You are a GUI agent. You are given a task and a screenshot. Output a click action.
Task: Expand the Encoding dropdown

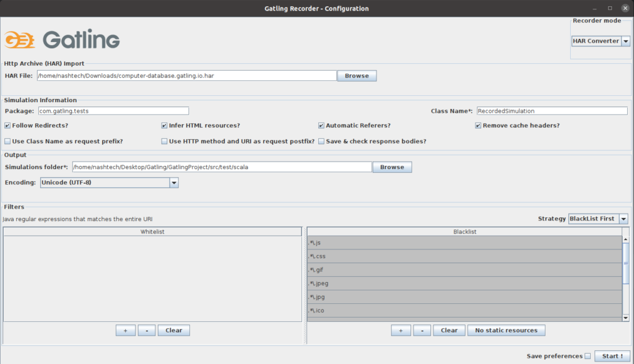(x=174, y=183)
